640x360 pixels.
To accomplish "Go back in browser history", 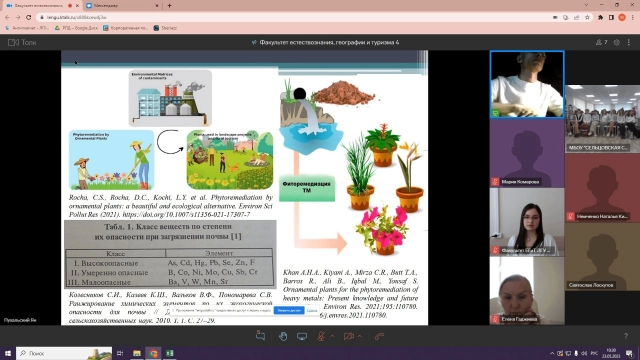I will tap(7, 18).
